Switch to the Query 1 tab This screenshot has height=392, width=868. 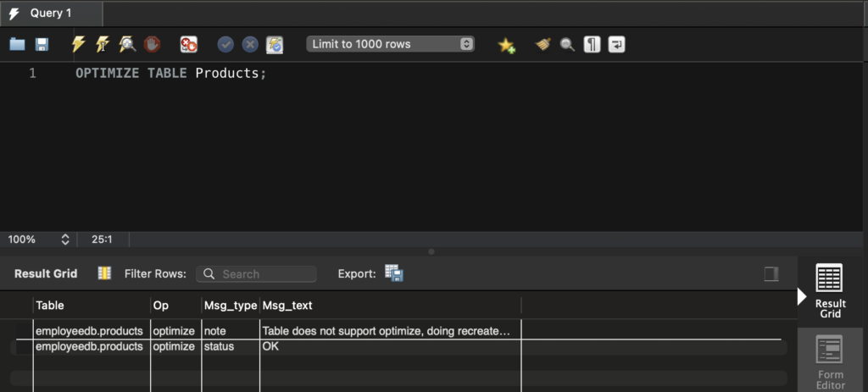[x=50, y=14]
